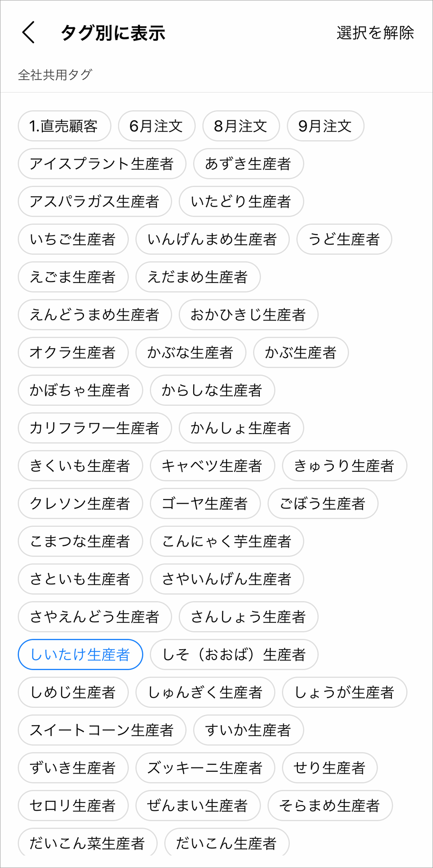Screen dimensions: 433x868
Task: Toggle the 6月注文 tag
Action: pos(156,126)
